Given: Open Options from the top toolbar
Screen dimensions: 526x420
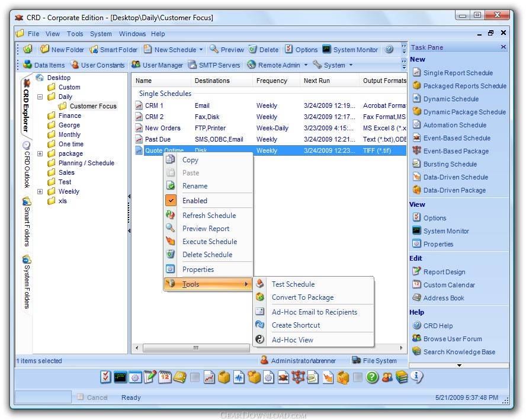Looking at the screenshot, I should pos(302,50).
